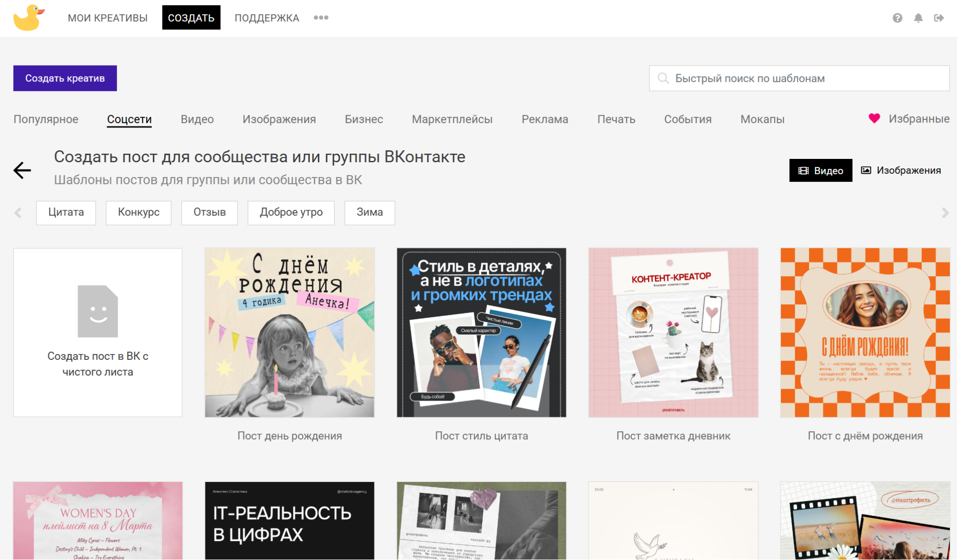957x560 pixels.
Task: Open the МОИ КРЕАТИВЫ menu item
Action: 107,18
